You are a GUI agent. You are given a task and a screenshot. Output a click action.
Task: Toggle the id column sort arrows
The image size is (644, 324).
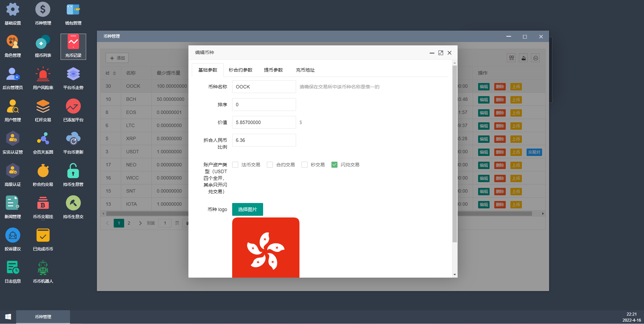pyautogui.click(x=114, y=73)
